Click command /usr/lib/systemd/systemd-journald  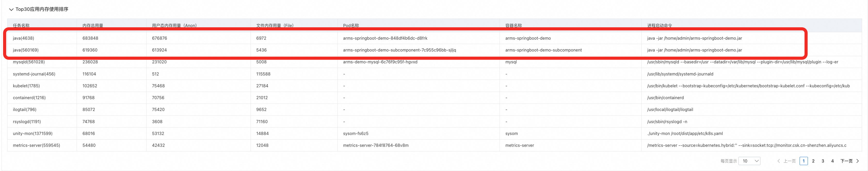(680, 74)
